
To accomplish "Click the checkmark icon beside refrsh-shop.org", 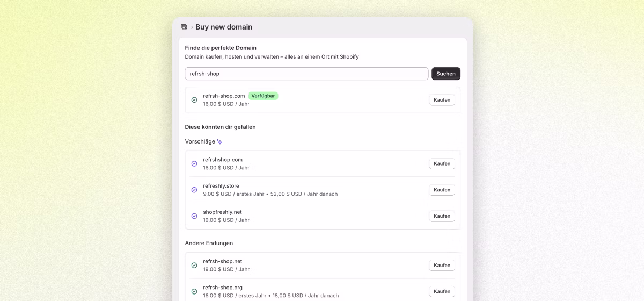I will click(194, 291).
